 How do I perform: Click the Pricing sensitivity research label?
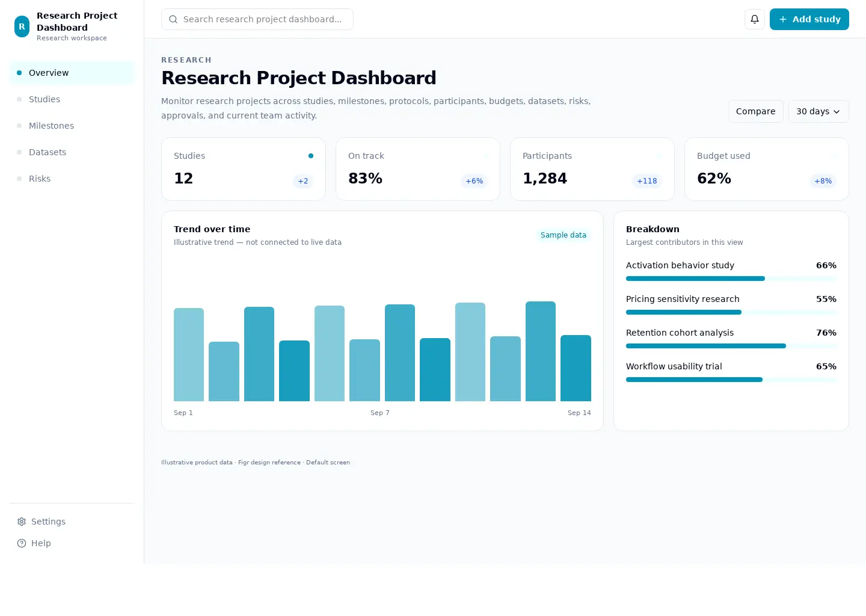683,299
